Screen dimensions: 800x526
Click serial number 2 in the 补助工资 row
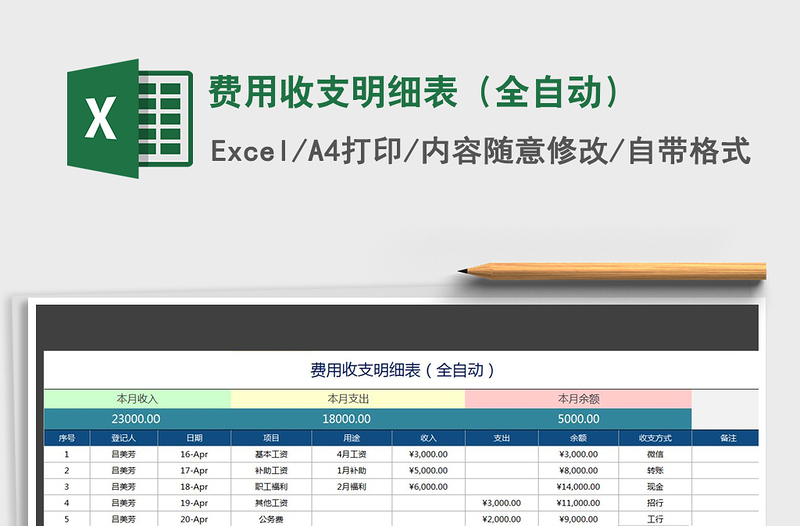coord(66,470)
